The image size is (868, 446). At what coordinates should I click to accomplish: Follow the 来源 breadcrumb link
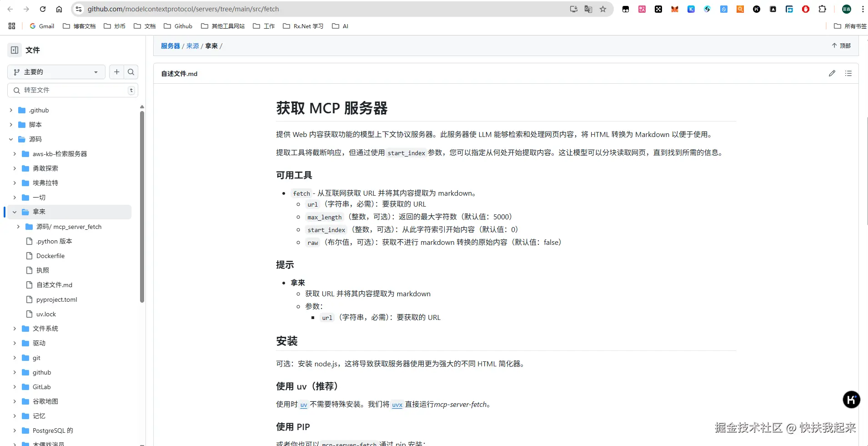pos(193,46)
